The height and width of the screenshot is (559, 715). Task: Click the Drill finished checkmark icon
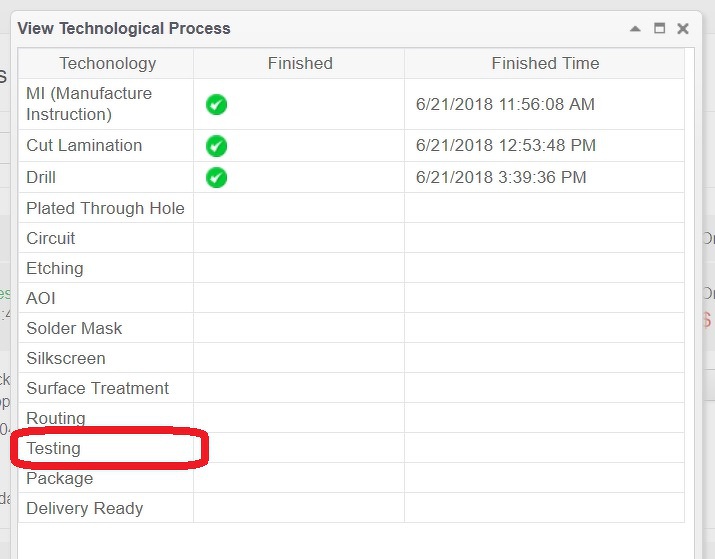(216, 178)
